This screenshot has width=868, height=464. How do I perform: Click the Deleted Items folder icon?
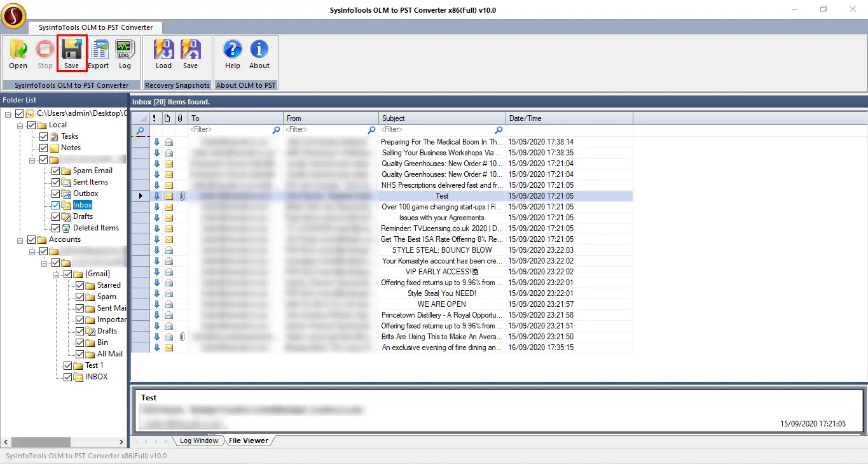coord(66,228)
